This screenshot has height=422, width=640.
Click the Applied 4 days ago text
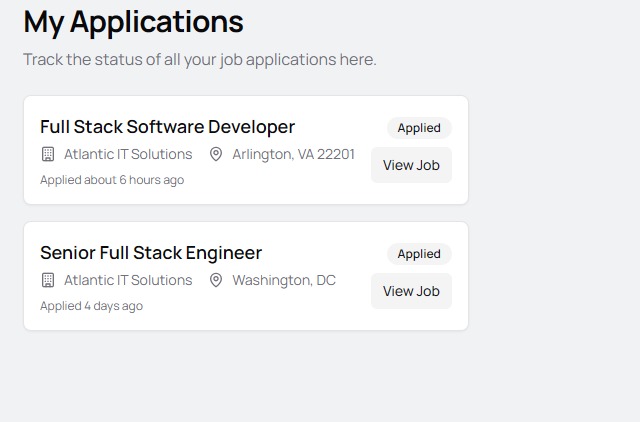(91, 306)
